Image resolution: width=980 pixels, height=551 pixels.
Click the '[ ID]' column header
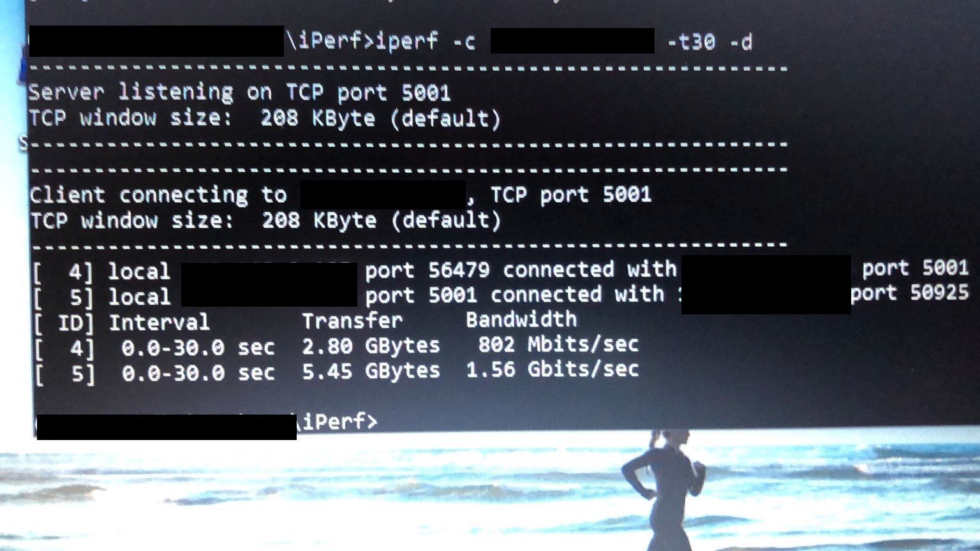pos(63,323)
